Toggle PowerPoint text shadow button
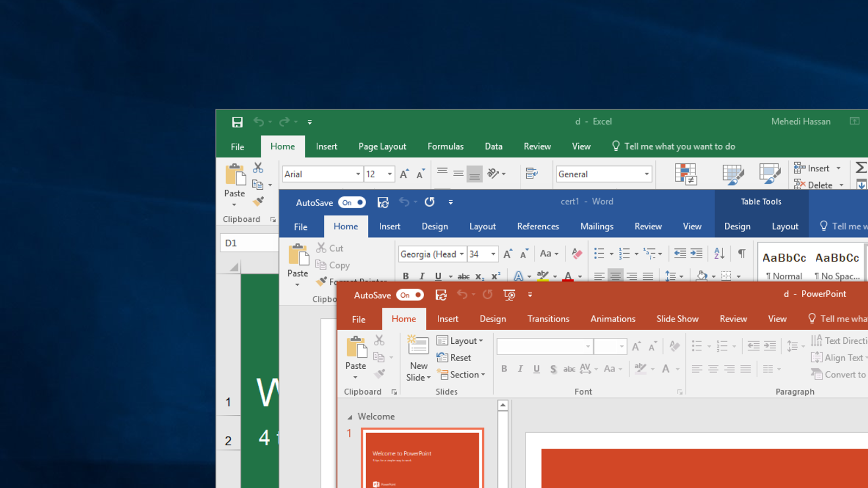Image resolution: width=868 pixels, height=488 pixels. pos(553,369)
